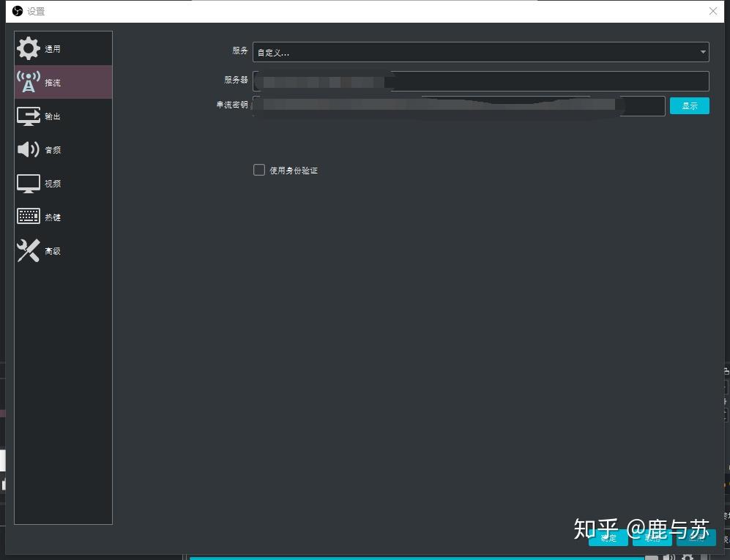Click the 串流密钥 field label
The width and height of the screenshot is (730, 560).
(232, 105)
